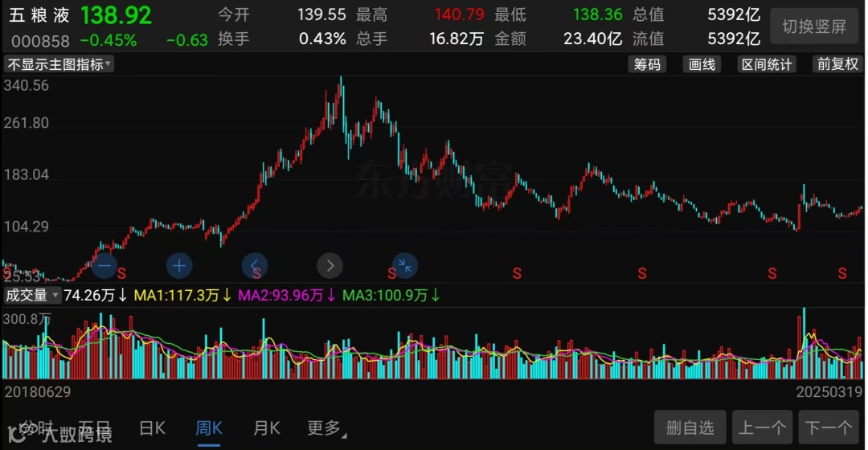Click the stock code 000858

[x=40, y=41]
